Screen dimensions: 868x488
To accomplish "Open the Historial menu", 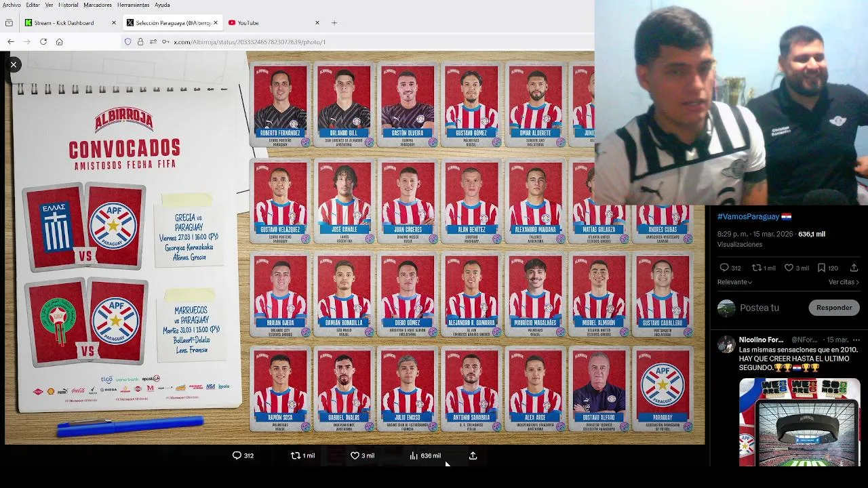I will (x=68, y=5).
